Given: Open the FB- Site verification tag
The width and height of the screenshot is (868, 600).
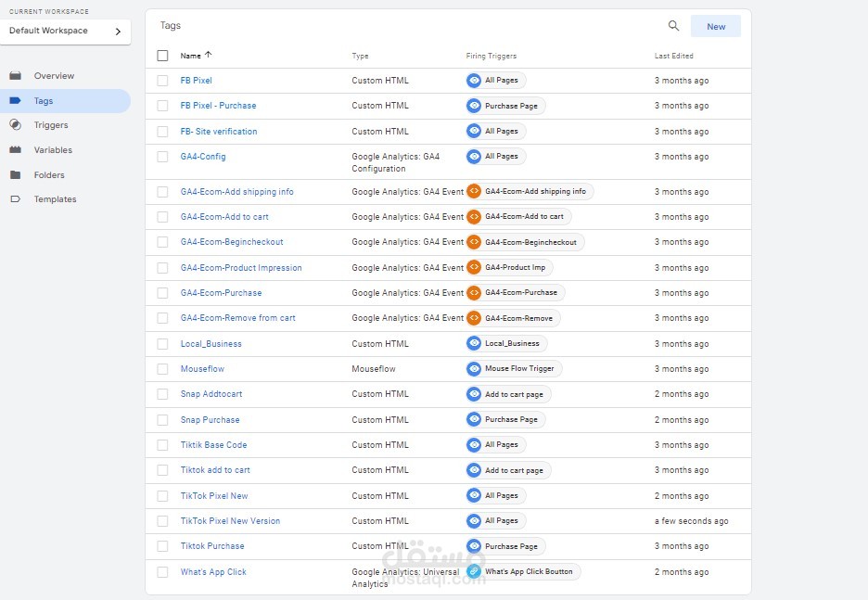Looking at the screenshot, I should [x=219, y=131].
